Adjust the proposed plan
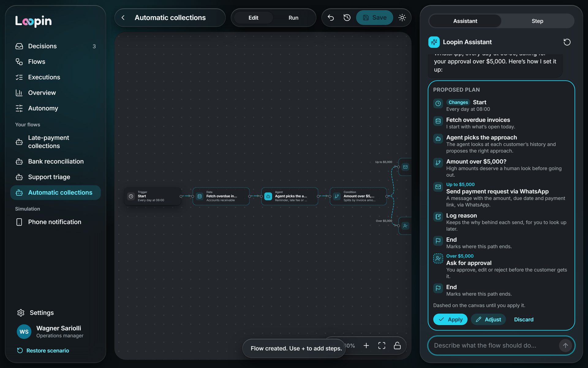This screenshot has height=368, width=588. tap(488, 319)
